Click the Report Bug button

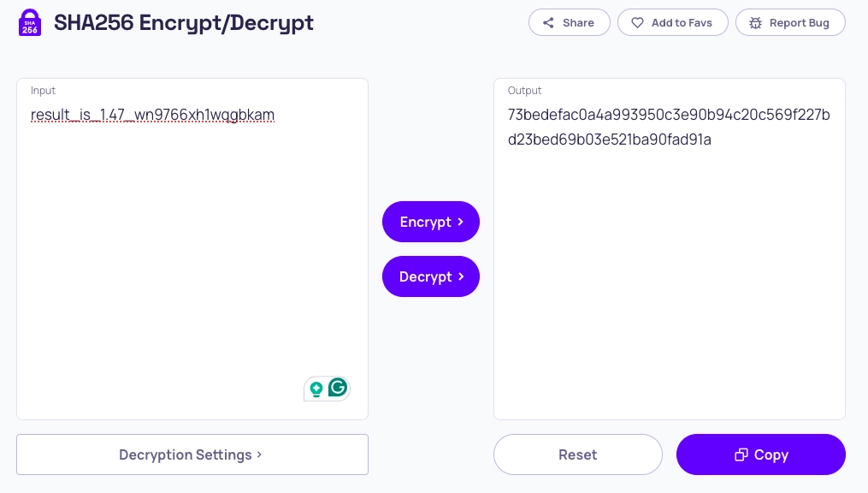[x=790, y=23]
